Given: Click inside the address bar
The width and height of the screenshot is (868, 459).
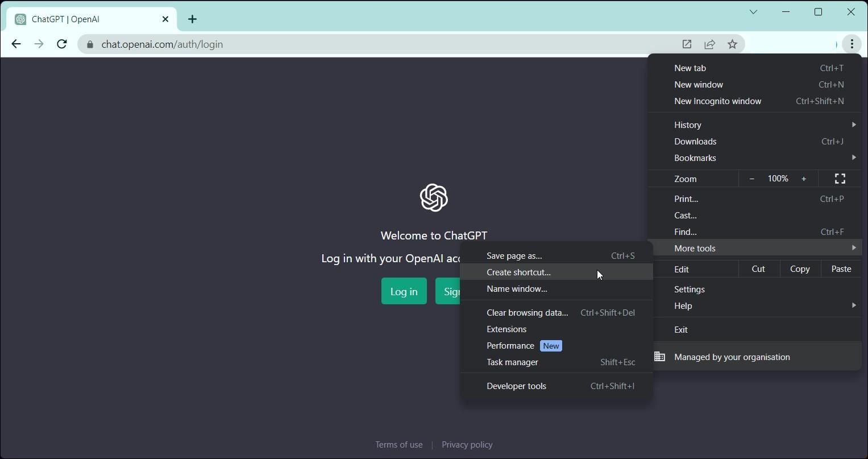Looking at the screenshot, I should (x=341, y=44).
